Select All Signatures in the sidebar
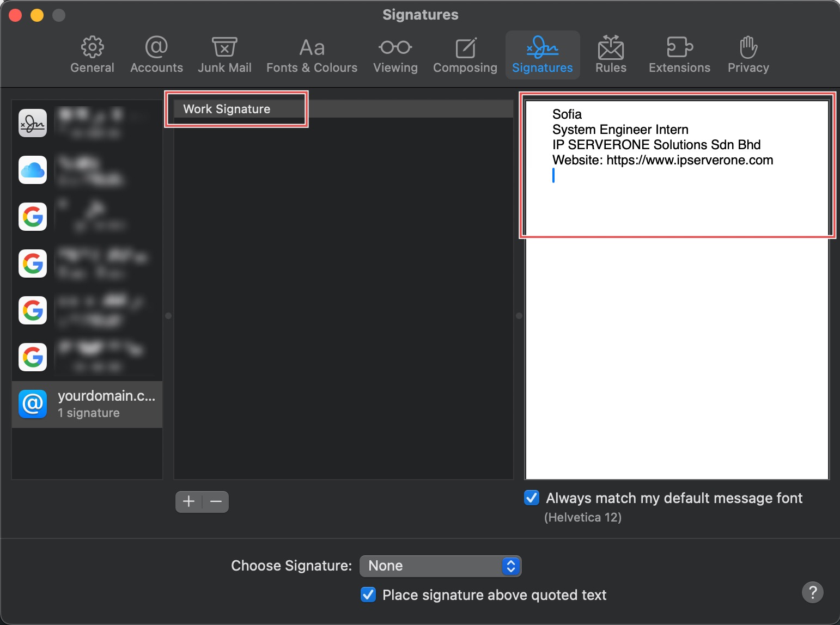This screenshot has height=625, width=840. coord(87,123)
